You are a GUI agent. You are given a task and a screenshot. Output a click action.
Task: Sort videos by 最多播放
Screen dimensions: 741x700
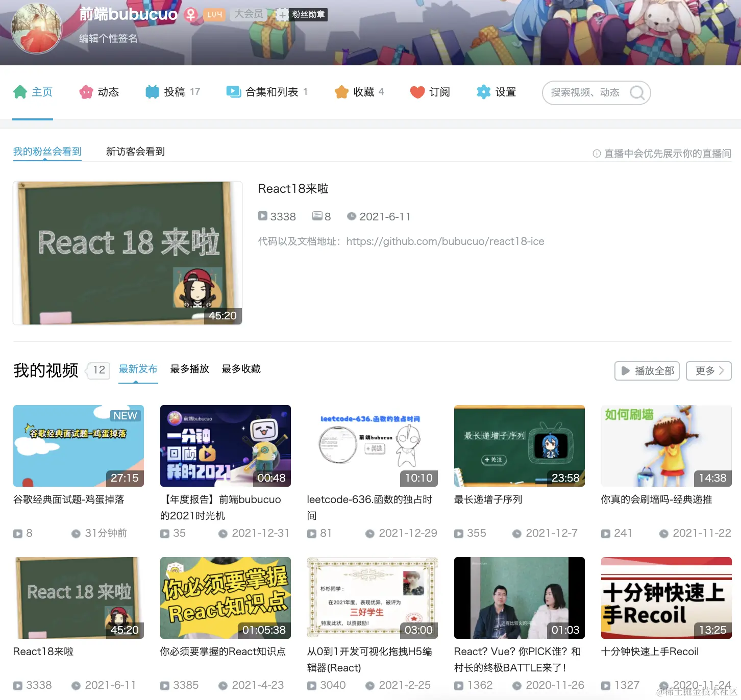point(190,369)
